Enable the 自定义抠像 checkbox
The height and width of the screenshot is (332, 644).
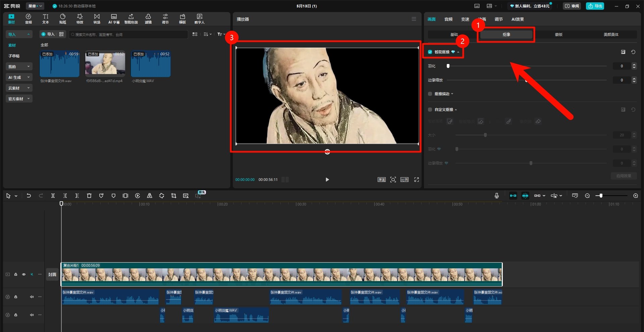click(x=430, y=110)
